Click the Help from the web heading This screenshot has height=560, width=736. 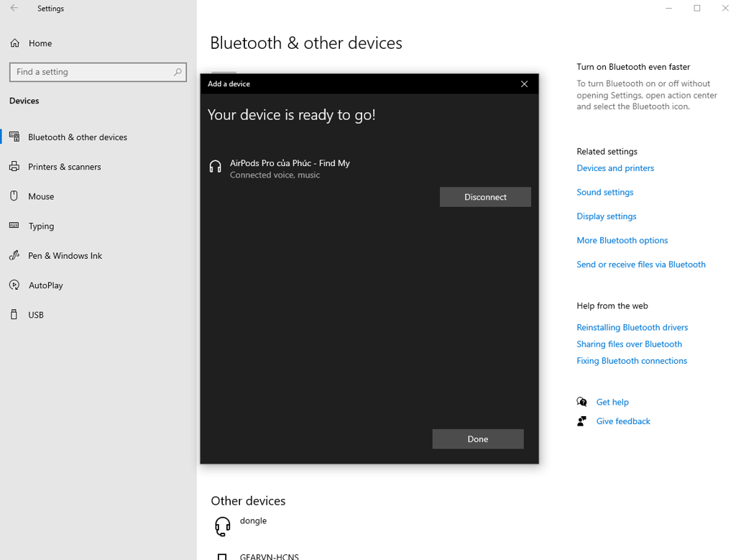(x=612, y=306)
